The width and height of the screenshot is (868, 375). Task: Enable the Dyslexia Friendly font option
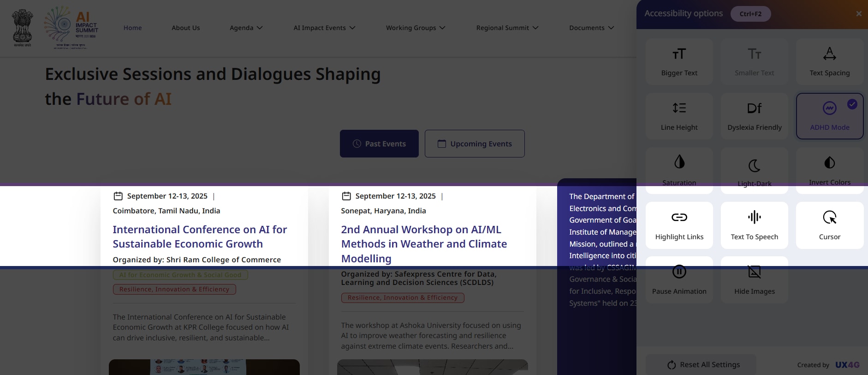tap(754, 115)
